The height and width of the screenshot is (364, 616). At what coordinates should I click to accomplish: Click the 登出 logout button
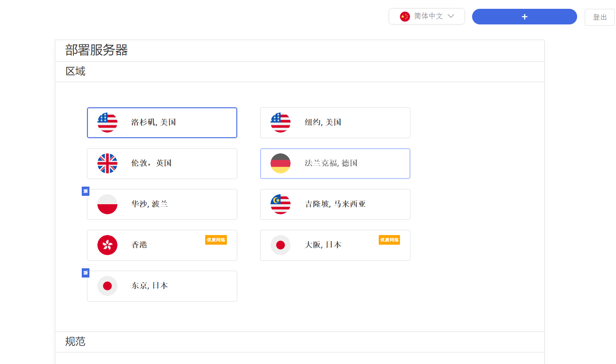tap(600, 17)
